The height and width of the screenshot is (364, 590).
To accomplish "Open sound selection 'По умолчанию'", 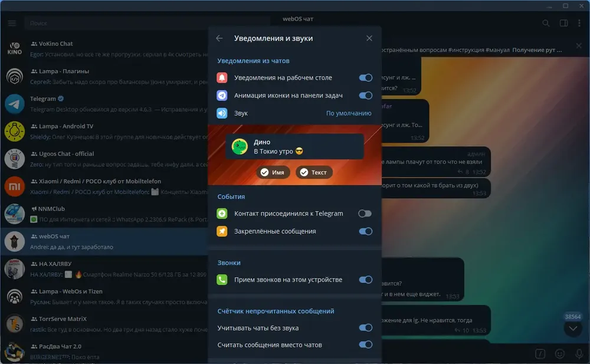I will pos(349,113).
